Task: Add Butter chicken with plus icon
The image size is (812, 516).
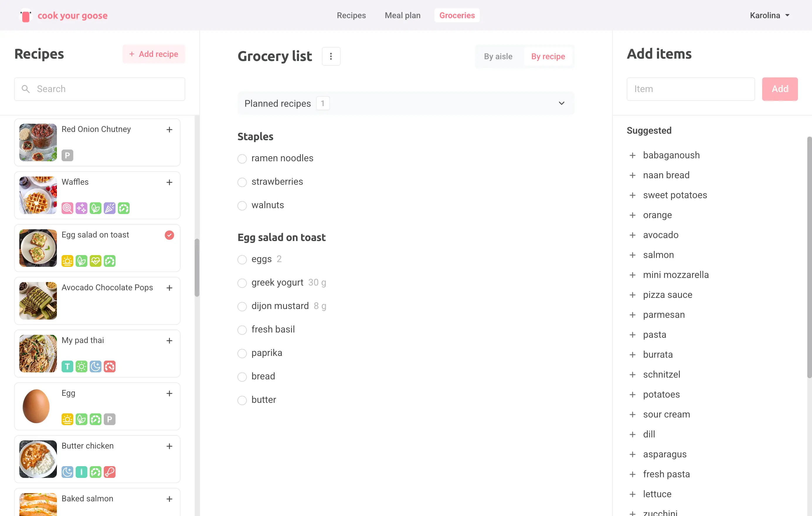Action: (x=169, y=446)
